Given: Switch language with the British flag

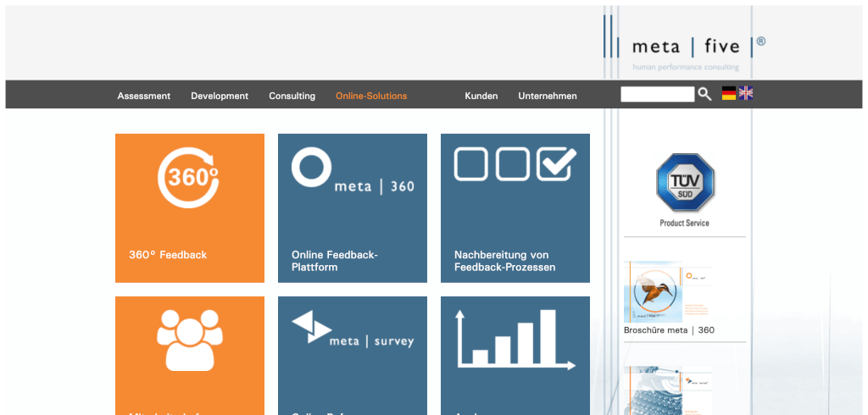Looking at the screenshot, I should (746, 93).
